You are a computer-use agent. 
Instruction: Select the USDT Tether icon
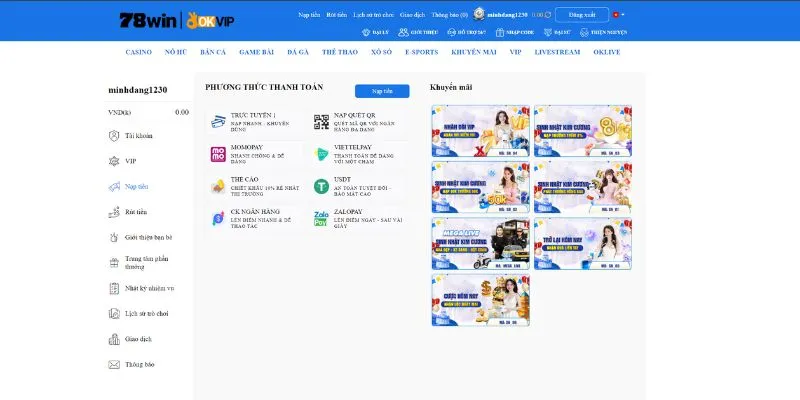click(321, 186)
